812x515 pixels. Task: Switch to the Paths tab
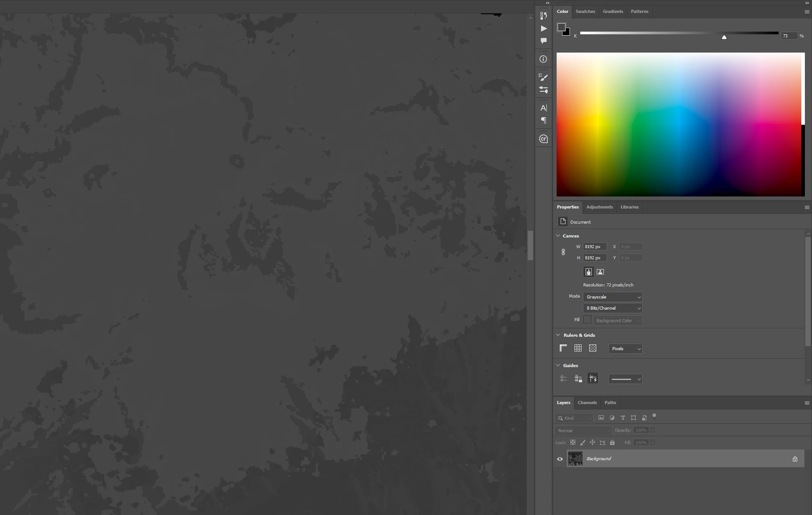click(610, 403)
